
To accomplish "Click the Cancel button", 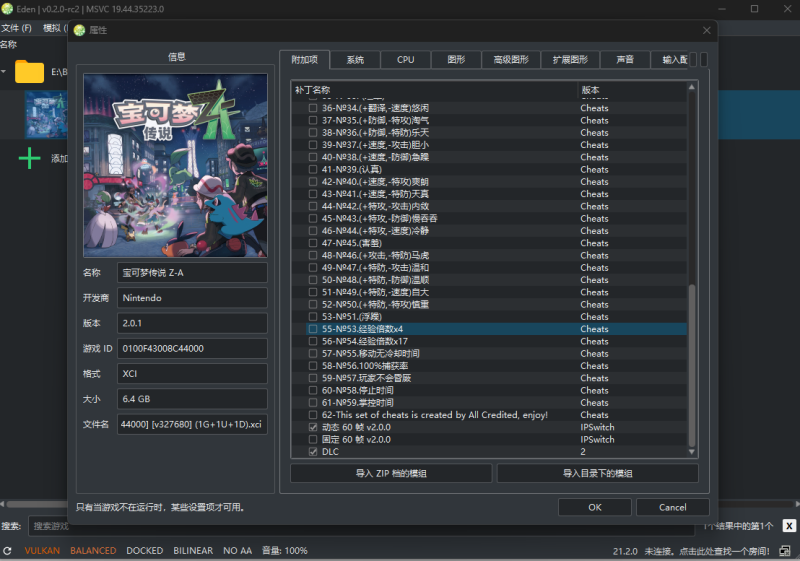I will (672, 507).
